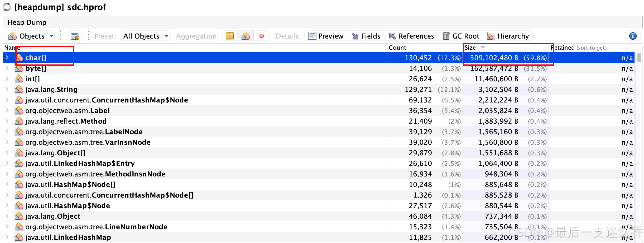
Task: Click the java.lang.String count value 129,271
Action: pyautogui.click(x=418, y=90)
